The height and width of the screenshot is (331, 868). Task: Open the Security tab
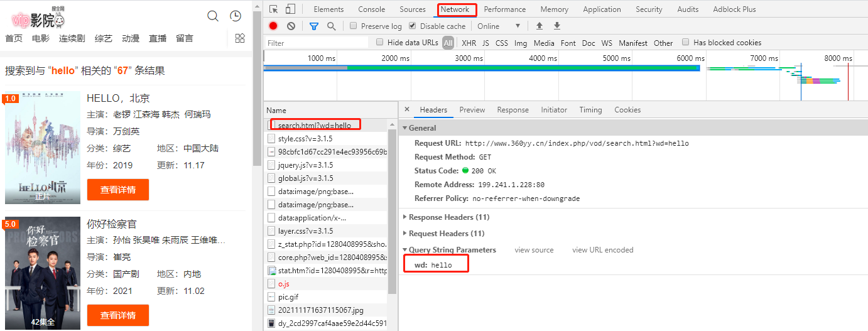[x=649, y=9]
